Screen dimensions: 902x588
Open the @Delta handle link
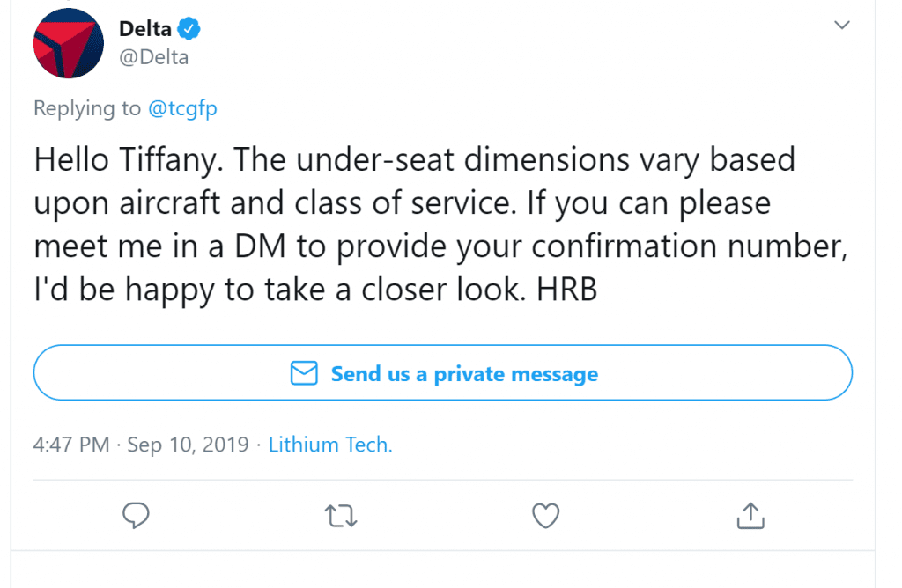tap(153, 57)
